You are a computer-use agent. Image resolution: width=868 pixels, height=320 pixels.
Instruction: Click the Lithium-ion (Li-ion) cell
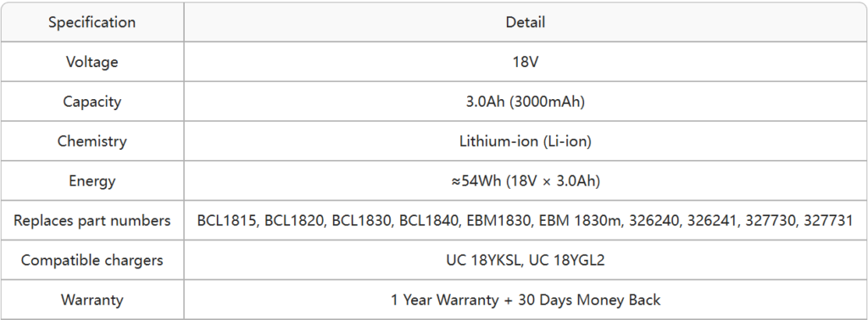point(526,141)
